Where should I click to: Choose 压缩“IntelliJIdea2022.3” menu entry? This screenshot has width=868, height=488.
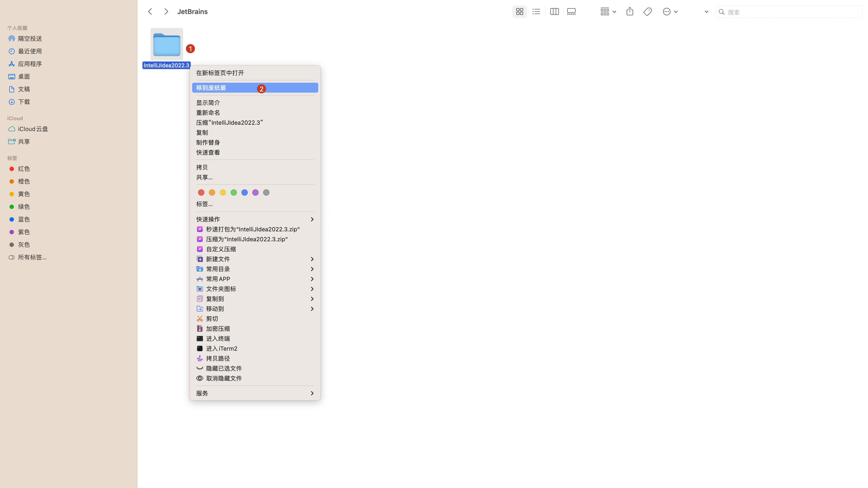tap(255, 123)
